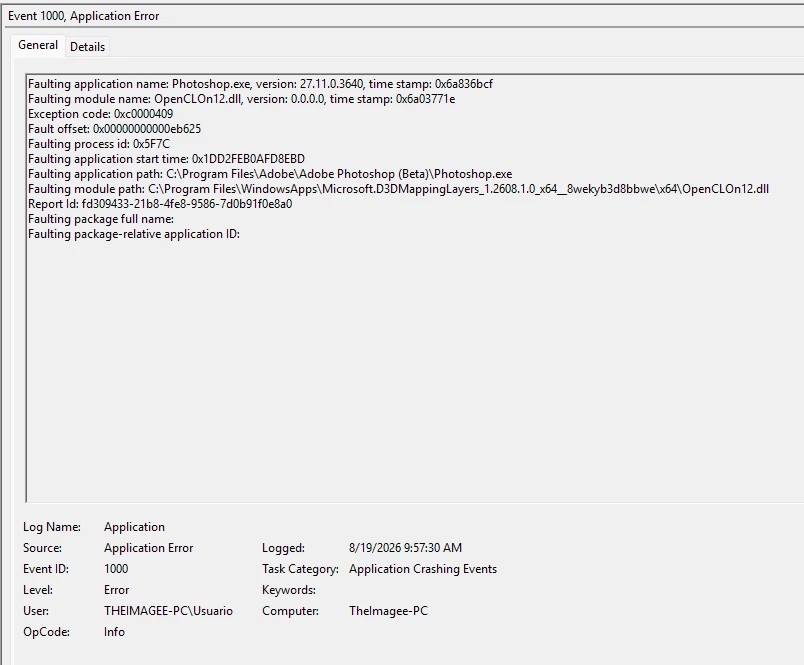Click the Source value 'Application Error'
804x665 pixels.
pyautogui.click(x=149, y=548)
